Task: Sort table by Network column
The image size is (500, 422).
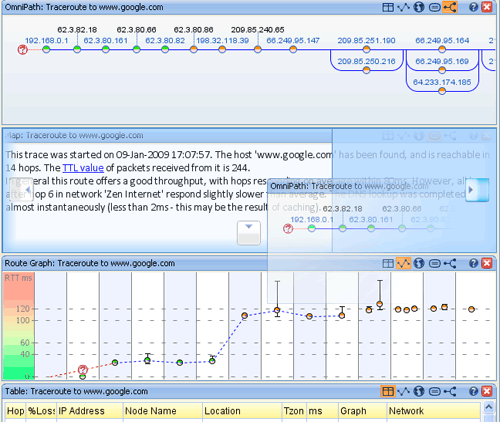Action: coord(434,411)
